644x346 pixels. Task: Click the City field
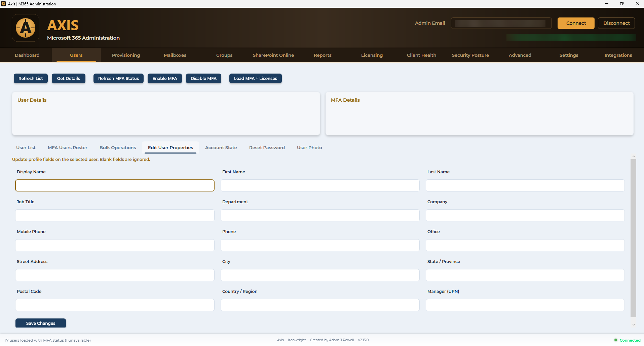pos(320,275)
